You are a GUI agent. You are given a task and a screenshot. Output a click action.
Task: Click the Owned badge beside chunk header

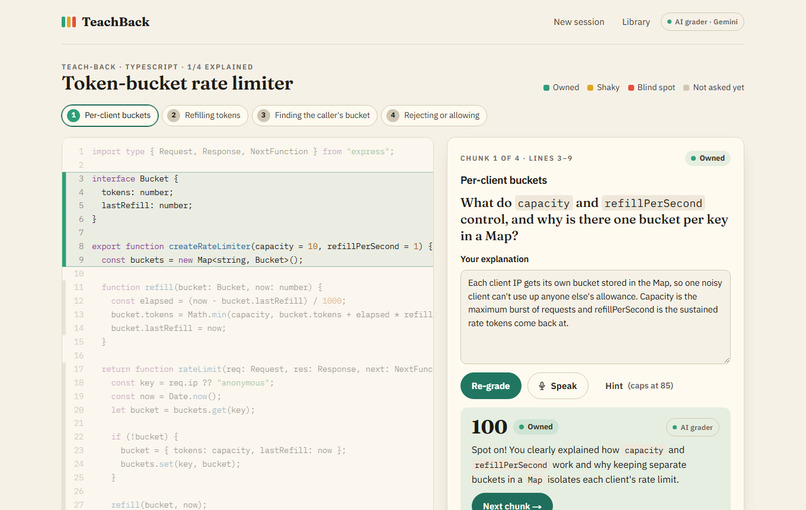(x=707, y=158)
